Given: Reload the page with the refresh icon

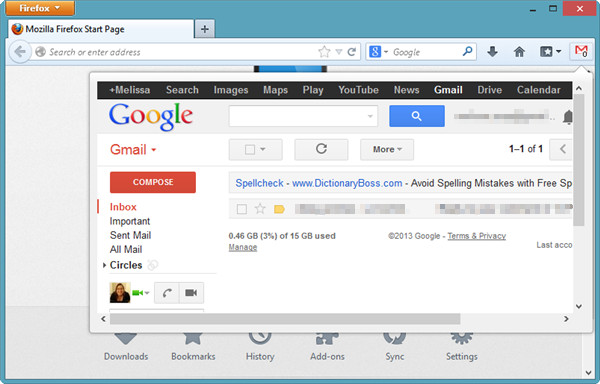Looking at the screenshot, I should 351,52.
